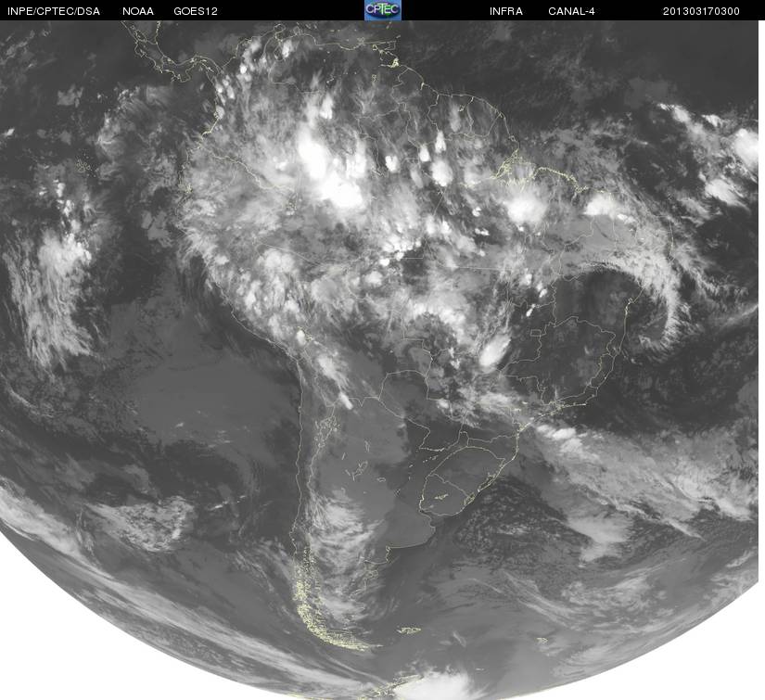Viewport: 765px width, 700px height.
Task: Click the 201303170300 timestamp
Action: pos(701,11)
